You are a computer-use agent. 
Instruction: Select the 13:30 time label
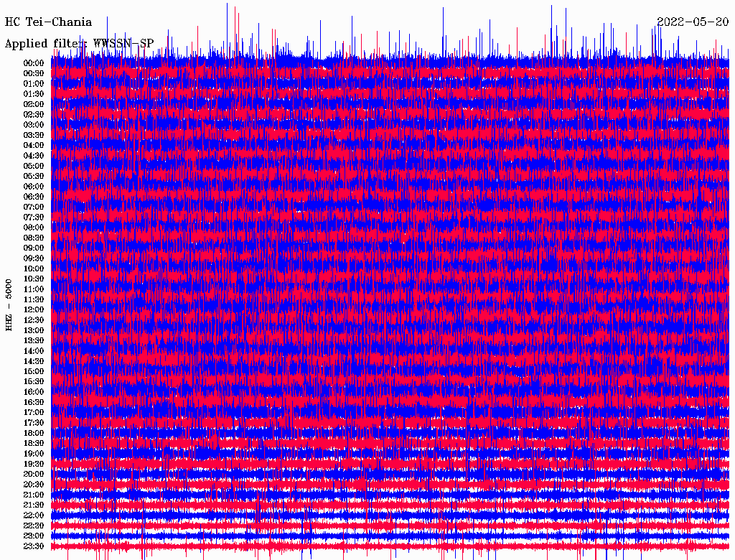(34, 341)
